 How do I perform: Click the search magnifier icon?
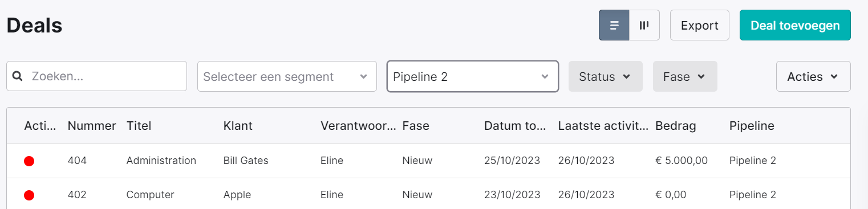(x=18, y=76)
